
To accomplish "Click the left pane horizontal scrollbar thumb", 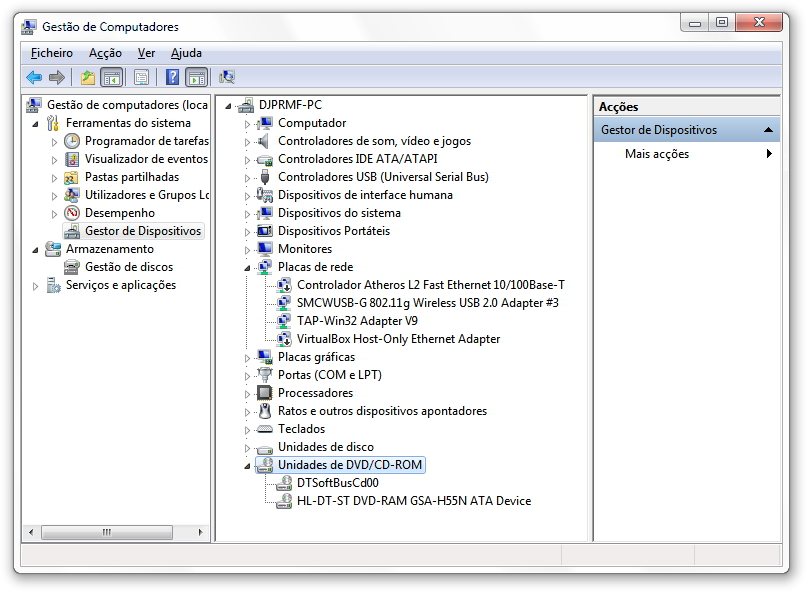I will point(107,532).
